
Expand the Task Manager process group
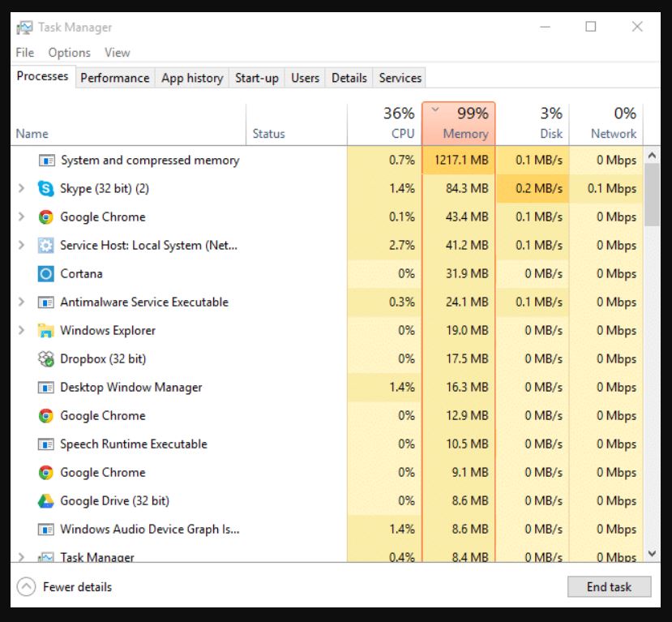pyautogui.click(x=21, y=556)
